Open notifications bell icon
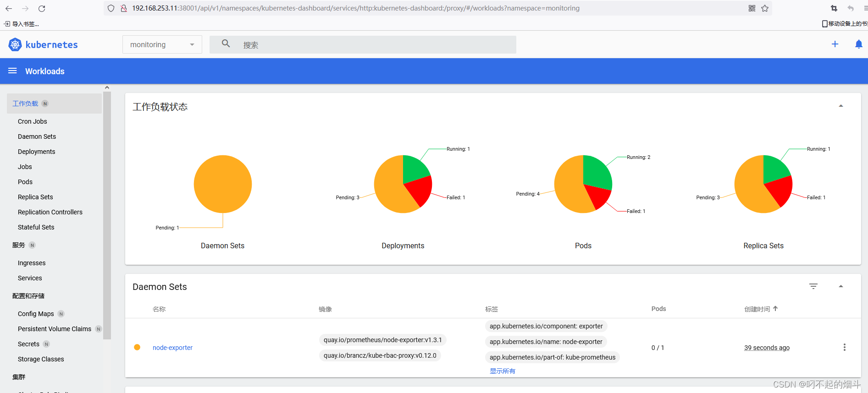This screenshot has height=393, width=868. [859, 44]
